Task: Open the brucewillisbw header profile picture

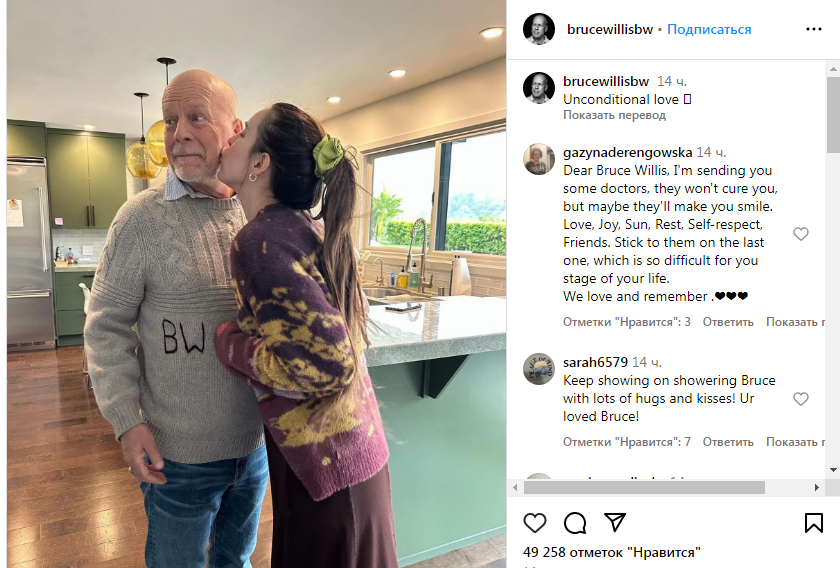Action: 538,29
